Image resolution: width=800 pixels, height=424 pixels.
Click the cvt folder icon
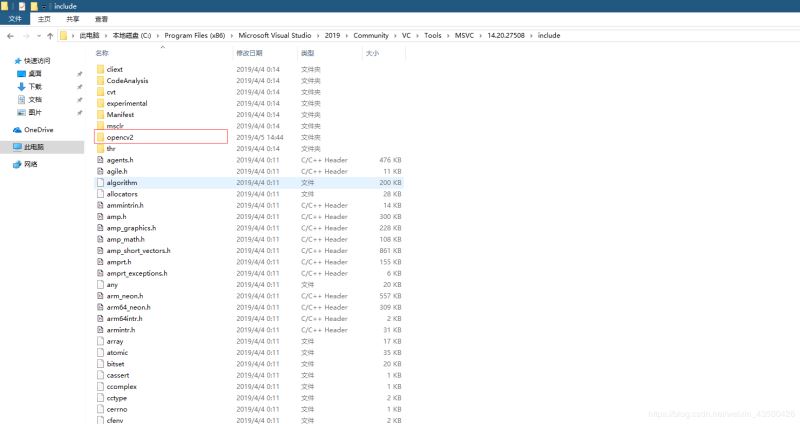(101, 92)
